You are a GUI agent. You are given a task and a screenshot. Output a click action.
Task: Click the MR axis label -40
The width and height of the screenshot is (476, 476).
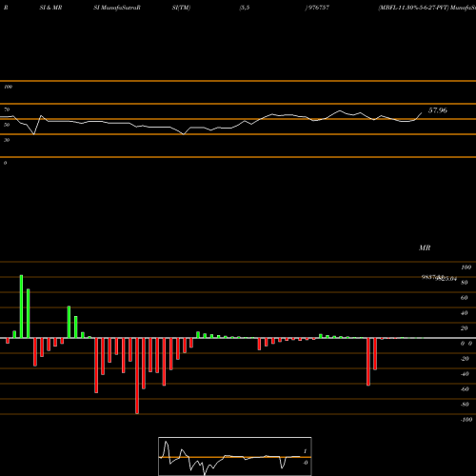[x=465, y=374]
